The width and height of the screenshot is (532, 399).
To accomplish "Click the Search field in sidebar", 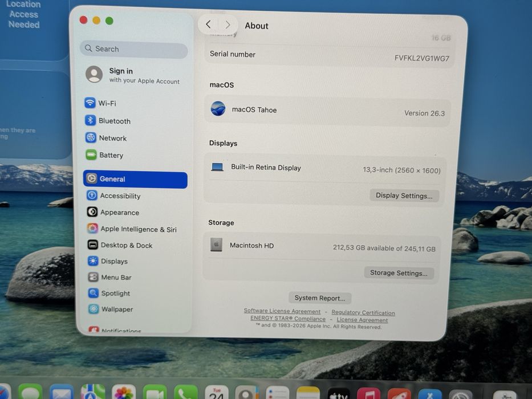I will [133, 49].
